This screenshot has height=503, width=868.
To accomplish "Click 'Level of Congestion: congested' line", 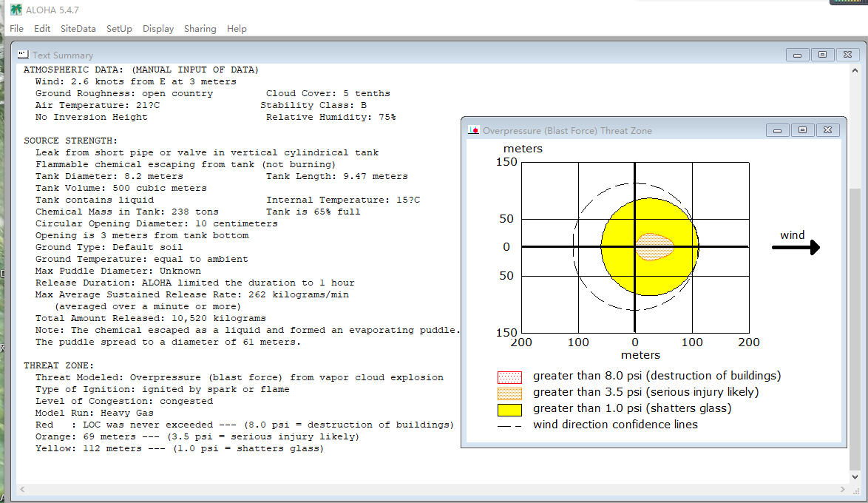I will coord(124,401).
